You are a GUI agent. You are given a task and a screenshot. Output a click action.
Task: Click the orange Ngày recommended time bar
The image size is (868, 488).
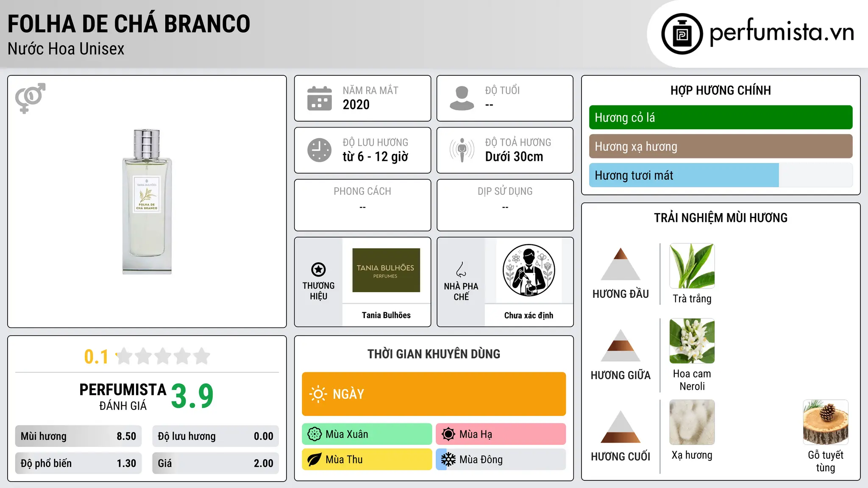434,394
